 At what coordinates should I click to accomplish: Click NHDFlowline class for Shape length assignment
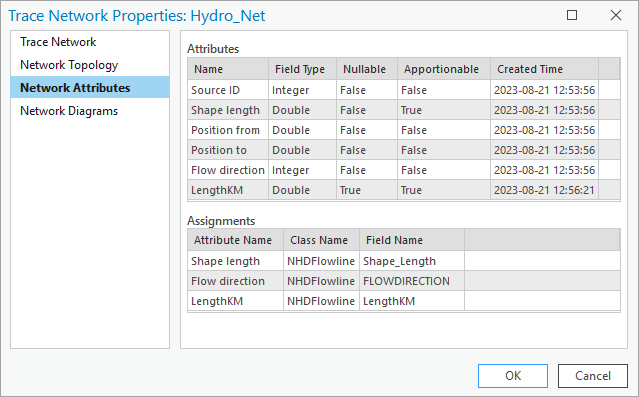coord(322,261)
